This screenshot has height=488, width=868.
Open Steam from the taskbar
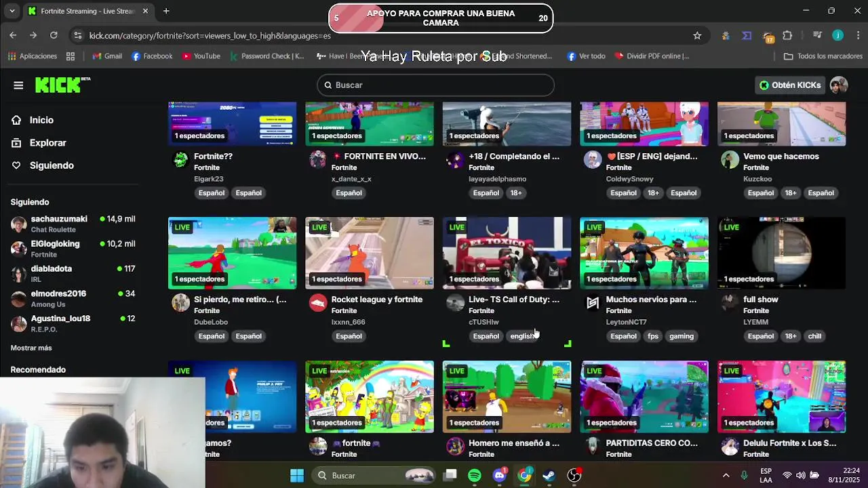click(x=549, y=475)
